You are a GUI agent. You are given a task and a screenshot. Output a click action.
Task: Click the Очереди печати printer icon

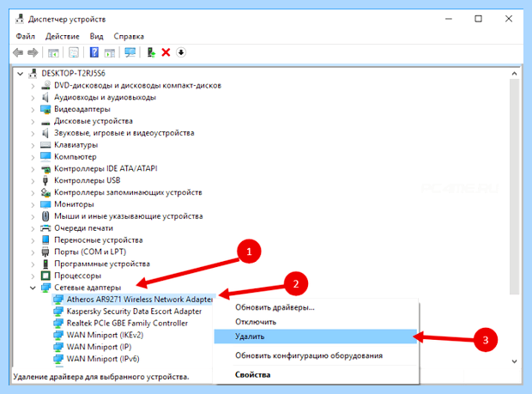45,228
